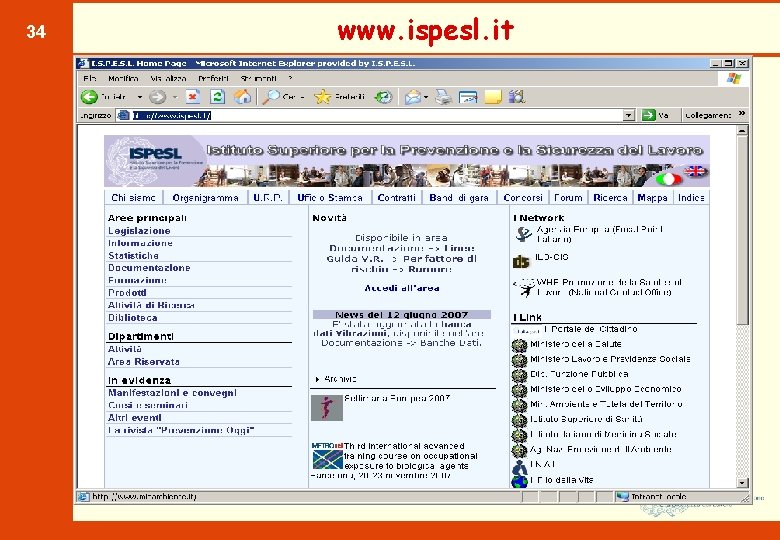Click the Go (Vai) green arrow button
This screenshot has width=780, height=540.
(x=648, y=115)
